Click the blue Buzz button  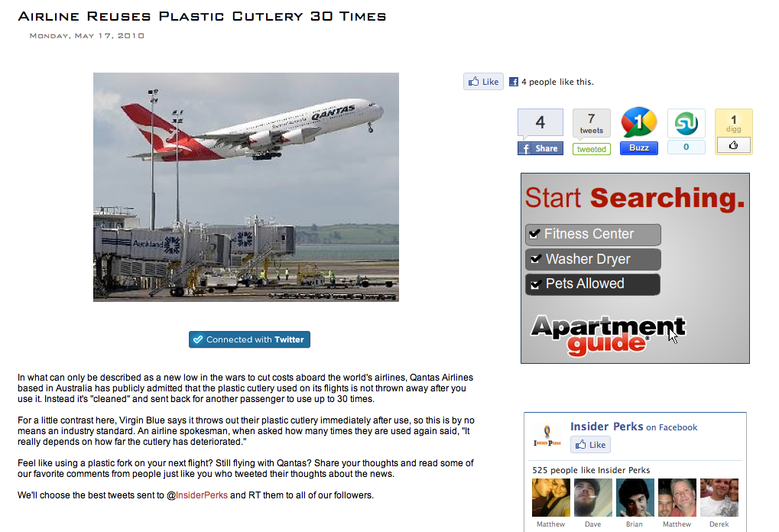[639, 148]
